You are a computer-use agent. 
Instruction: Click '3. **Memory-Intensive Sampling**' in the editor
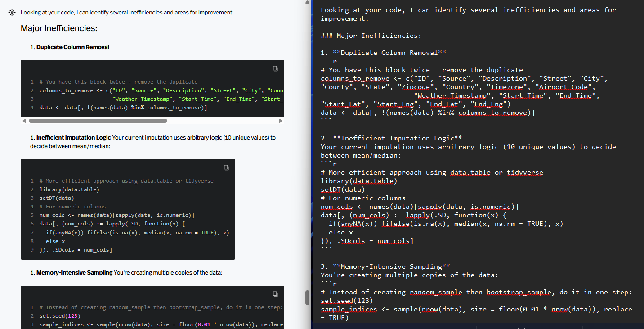pos(385,266)
